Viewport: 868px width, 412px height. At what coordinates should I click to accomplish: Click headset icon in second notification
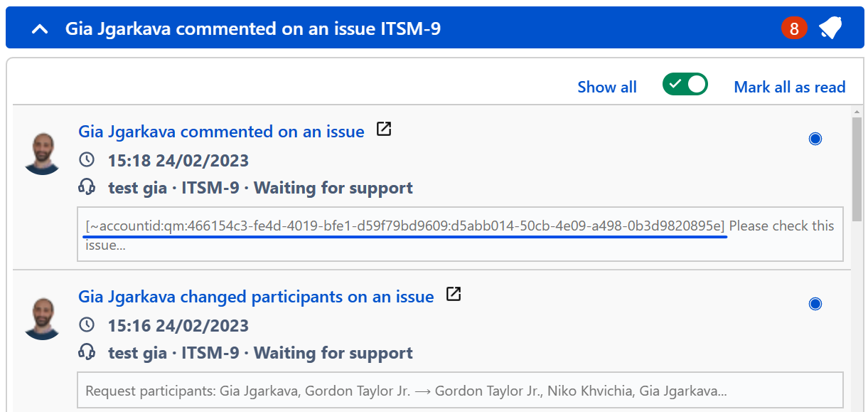coord(87,352)
